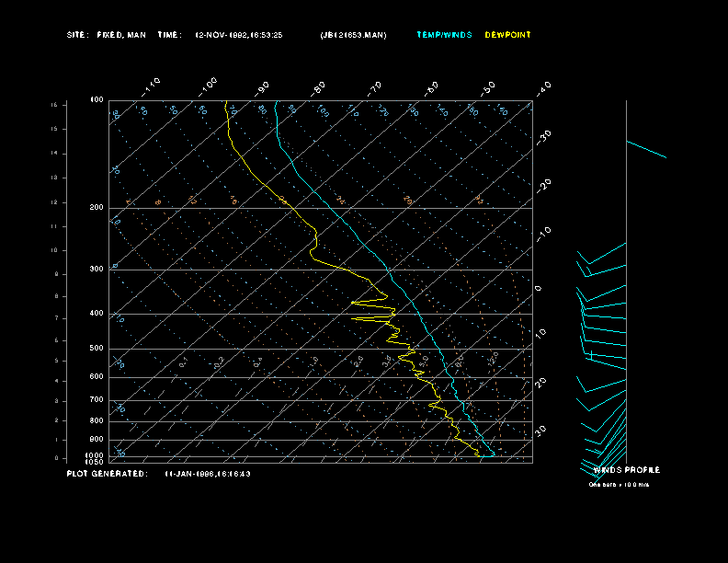Click the 1000 pressure level label
The height and width of the screenshot is (563, 728).
click(96, 455)
